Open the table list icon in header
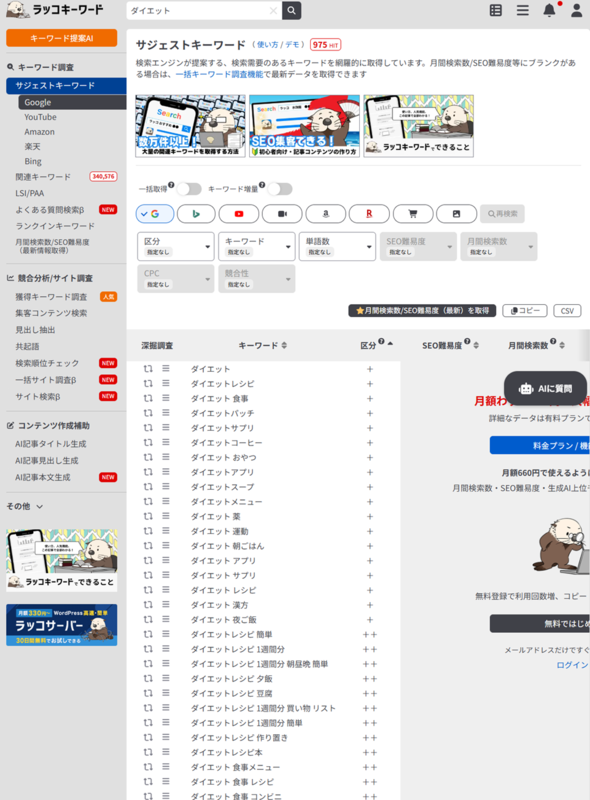590x800 pixels. 496,10
